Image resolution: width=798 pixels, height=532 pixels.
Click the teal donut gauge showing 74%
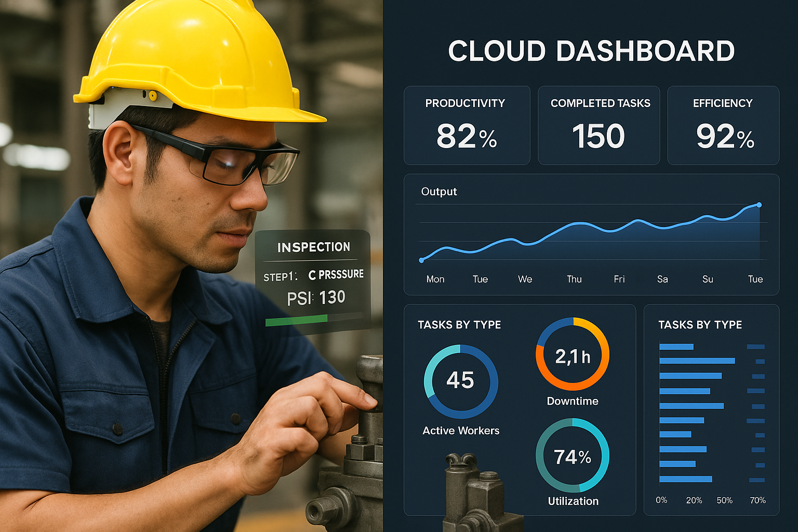(x=573, y=456)
